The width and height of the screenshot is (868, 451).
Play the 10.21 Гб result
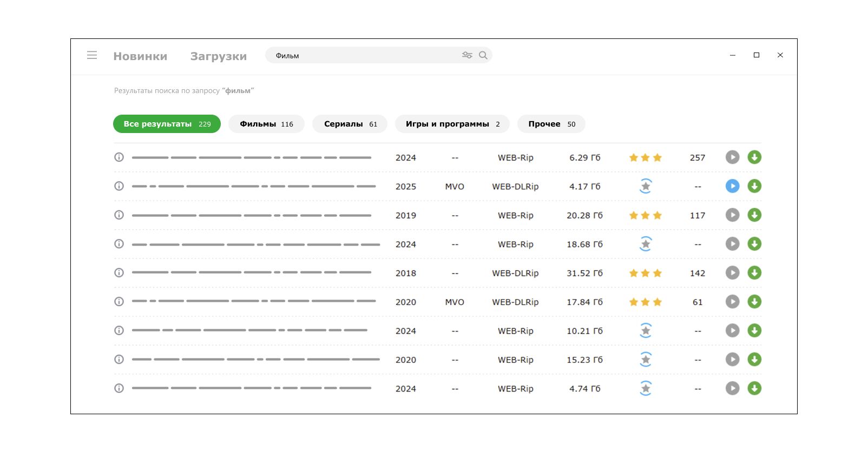(x=732, y=330)
